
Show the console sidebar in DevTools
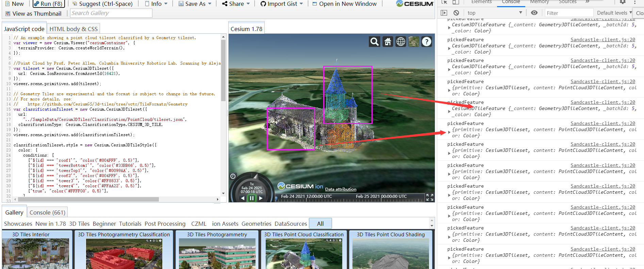click(x=444, y=13)
